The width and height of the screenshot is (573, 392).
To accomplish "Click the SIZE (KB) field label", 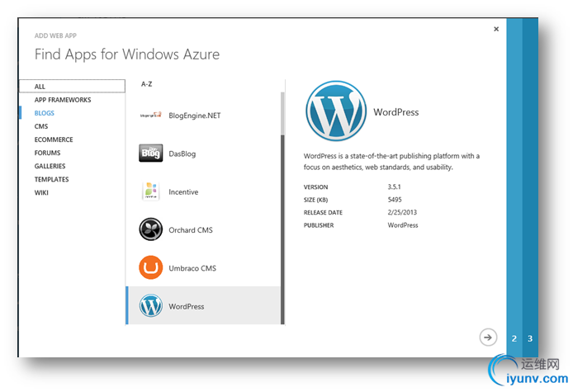I will click(x=315, y=200).
